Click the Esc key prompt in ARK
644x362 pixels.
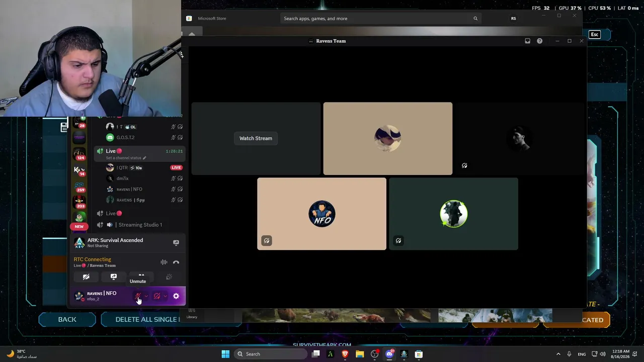point(595,35)
